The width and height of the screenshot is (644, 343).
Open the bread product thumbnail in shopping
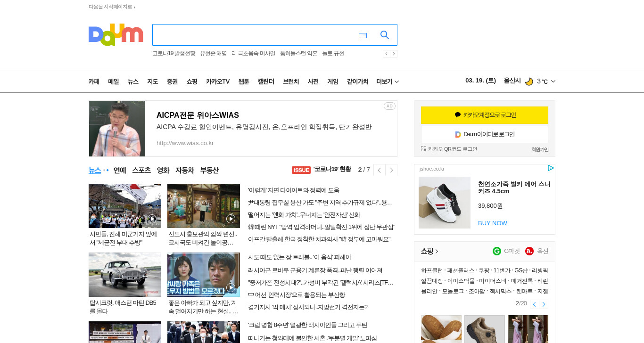[x=441, y=329]
